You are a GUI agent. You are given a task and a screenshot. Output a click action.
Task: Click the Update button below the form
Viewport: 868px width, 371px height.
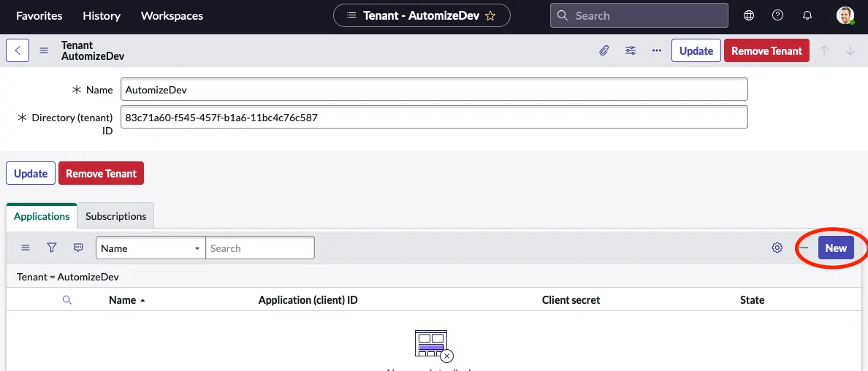point(31,173)
